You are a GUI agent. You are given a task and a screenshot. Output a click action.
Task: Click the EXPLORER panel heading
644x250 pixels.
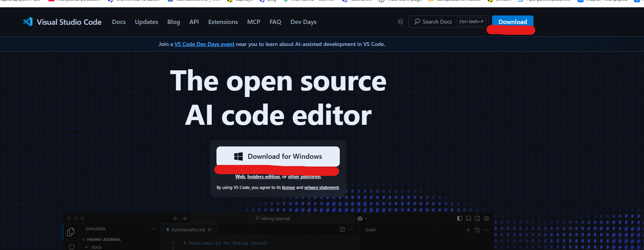pyautogui.click(x=95, y=229)
